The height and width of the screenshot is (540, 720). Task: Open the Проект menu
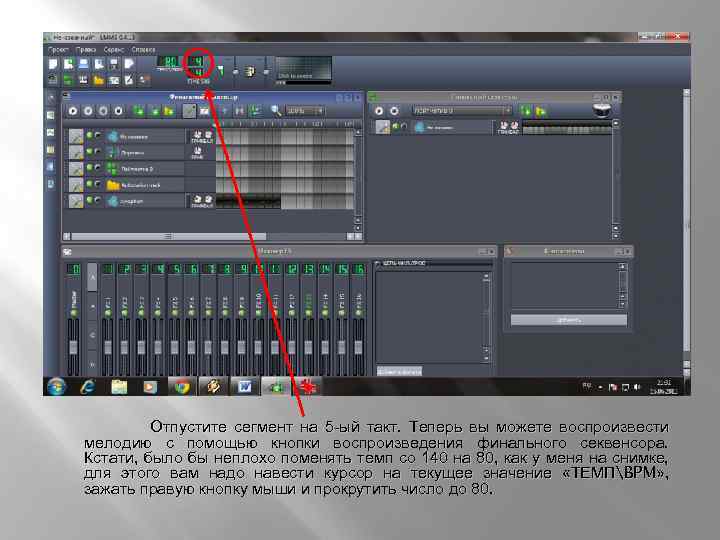(58, 50)
